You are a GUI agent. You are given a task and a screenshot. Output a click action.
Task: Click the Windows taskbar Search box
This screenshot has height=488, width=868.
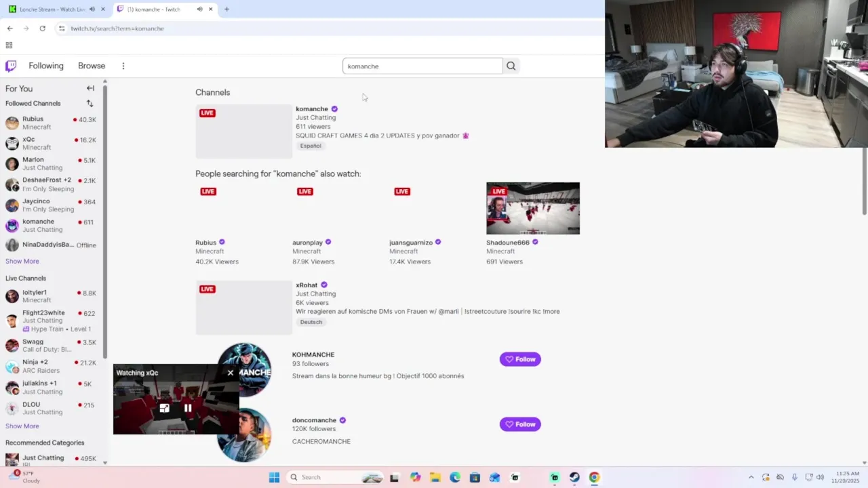[x=335, y=477]
